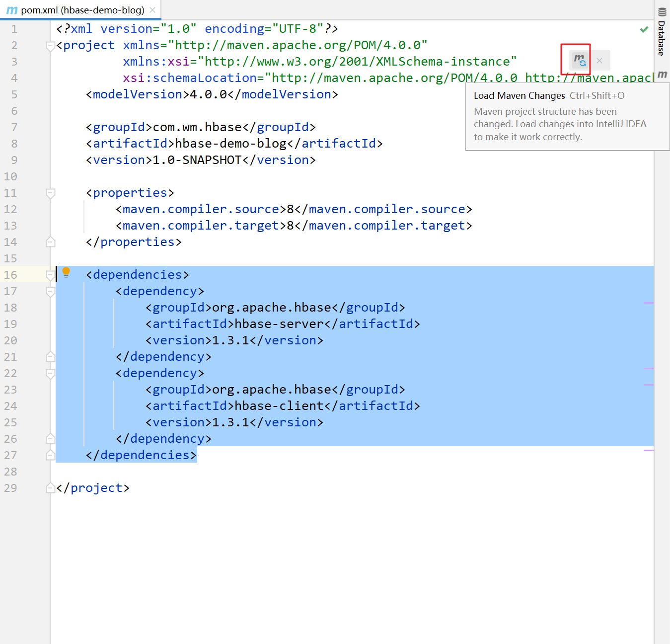
Task: Open the Database tool window
Action: [x=662, y=32]
